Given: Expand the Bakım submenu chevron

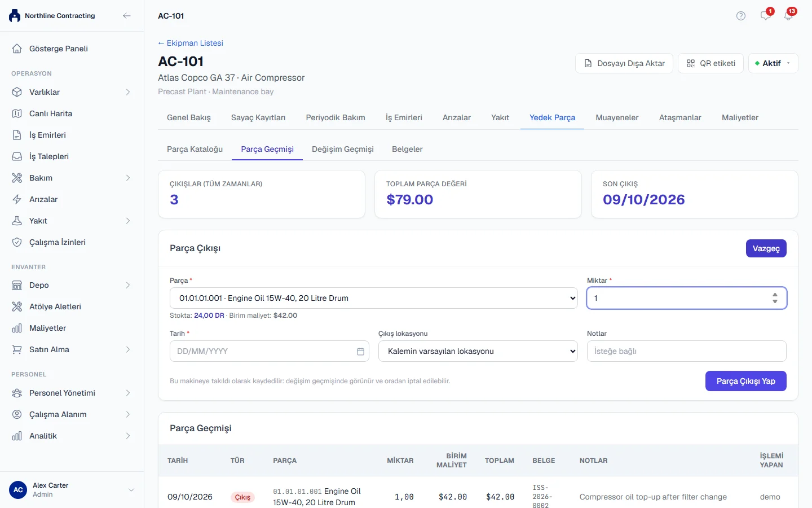Looking at the screenshot, I should (128, 178).
